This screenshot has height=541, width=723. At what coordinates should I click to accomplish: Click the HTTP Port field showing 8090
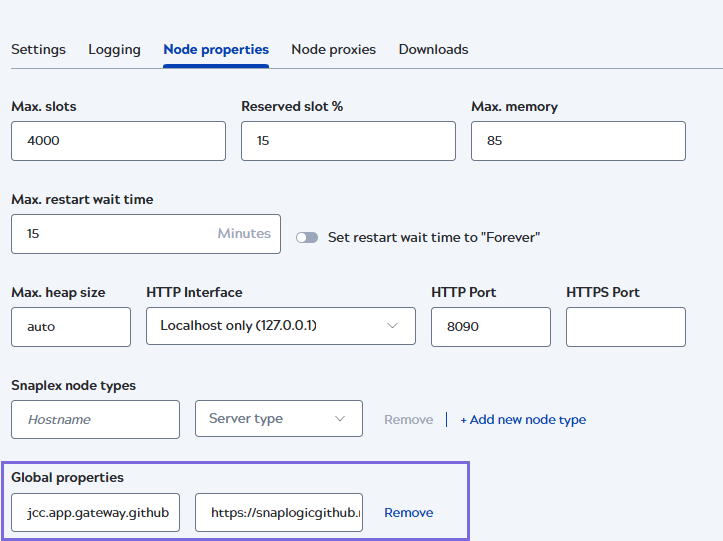pos(491,327)
